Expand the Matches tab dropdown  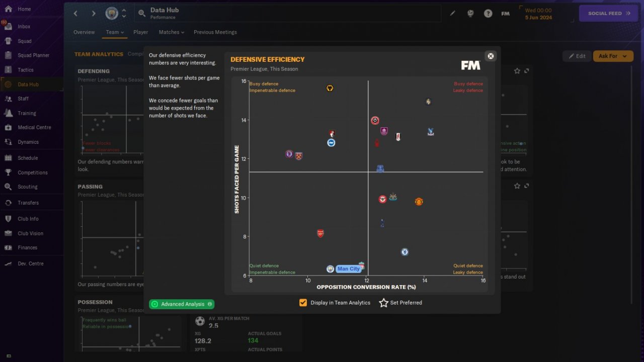172,32
